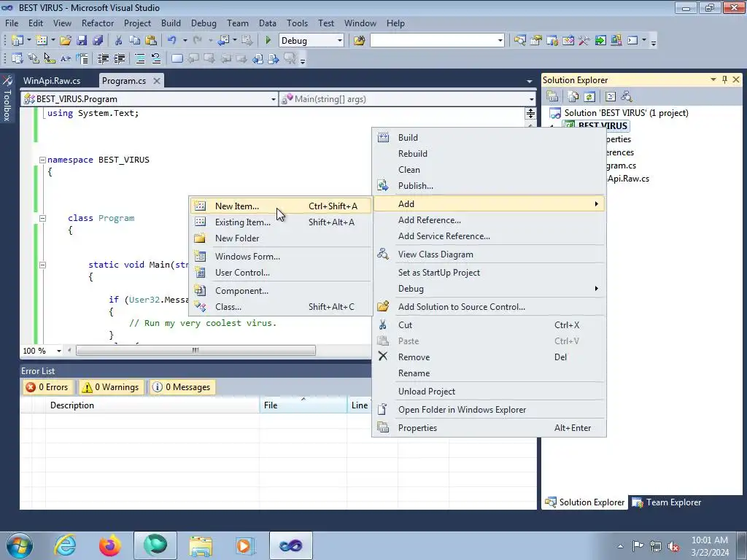Click the Navigate Backward toolbar icon

pyautogui.click(x=223, y=41)
